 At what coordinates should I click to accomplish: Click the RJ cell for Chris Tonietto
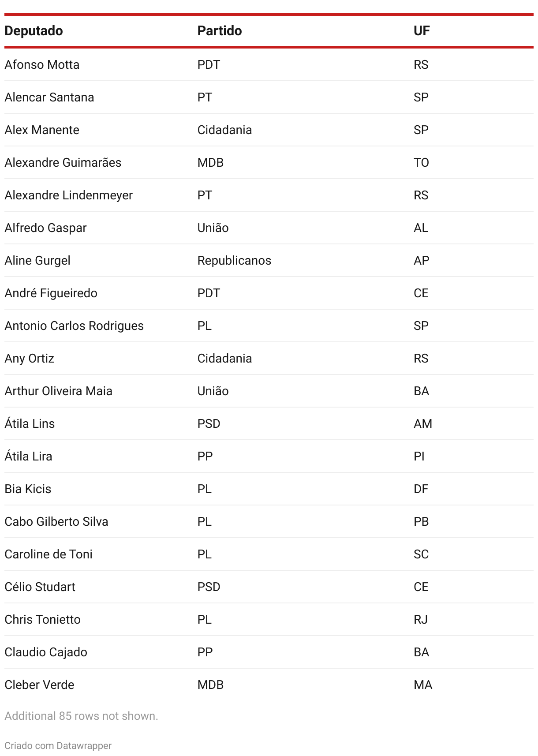point(421,619)
